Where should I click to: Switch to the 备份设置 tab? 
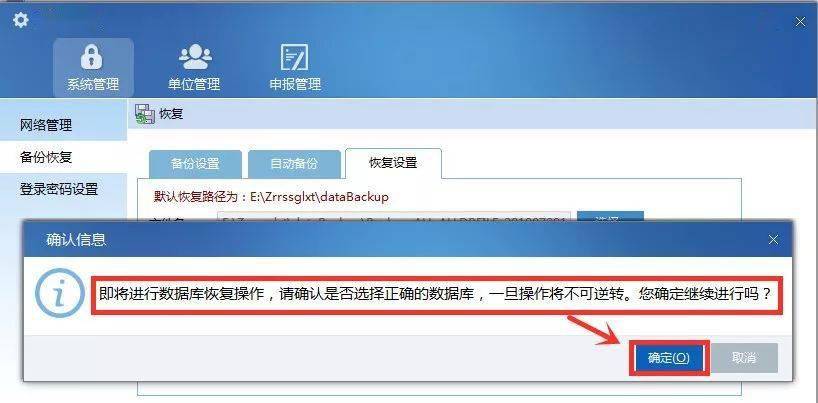pyautogui.click(x=195, y=163)
